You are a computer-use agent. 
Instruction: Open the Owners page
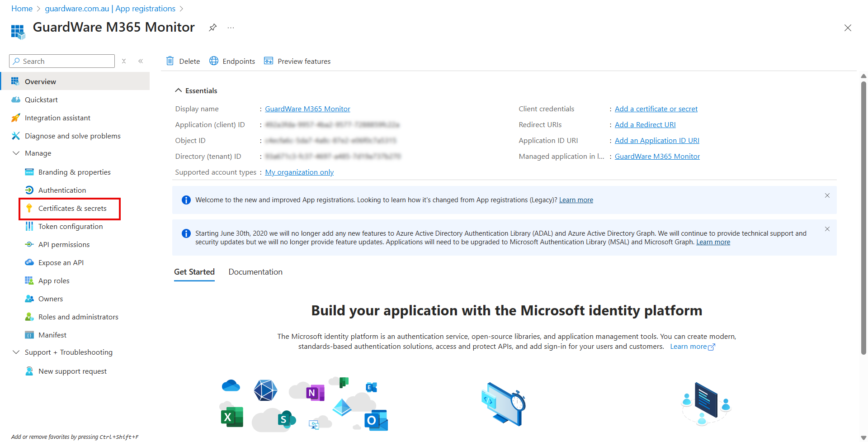click(51, 299)
